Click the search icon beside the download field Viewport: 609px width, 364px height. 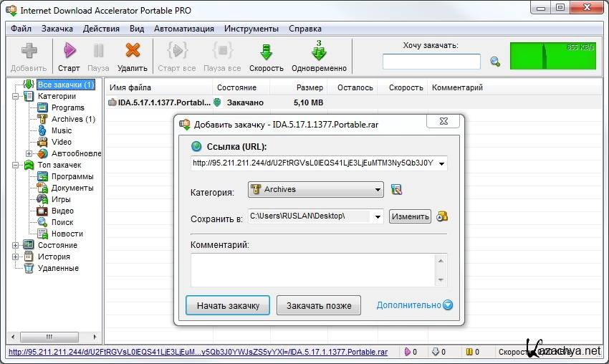pos(494,62)
